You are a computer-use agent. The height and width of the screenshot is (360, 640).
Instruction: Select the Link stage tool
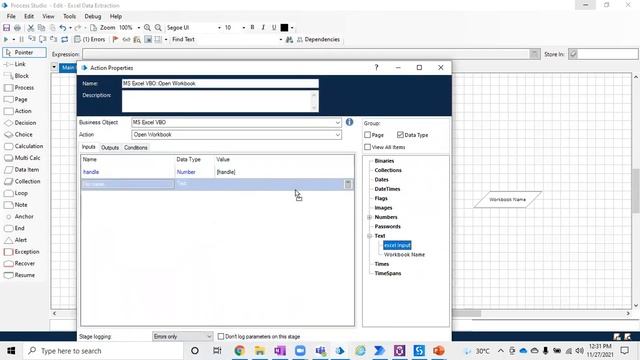click(x=15, y=64)
